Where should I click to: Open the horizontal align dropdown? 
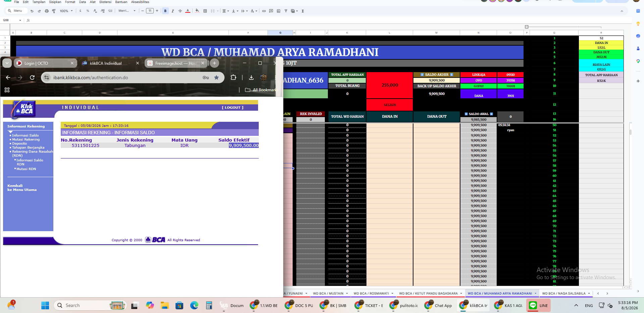tap(226, 11)
